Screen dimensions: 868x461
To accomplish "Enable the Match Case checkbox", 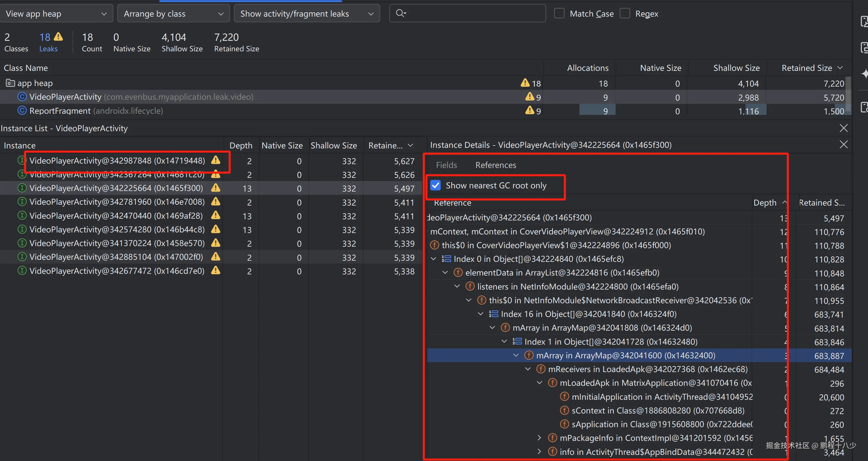I will pos(559,13).
